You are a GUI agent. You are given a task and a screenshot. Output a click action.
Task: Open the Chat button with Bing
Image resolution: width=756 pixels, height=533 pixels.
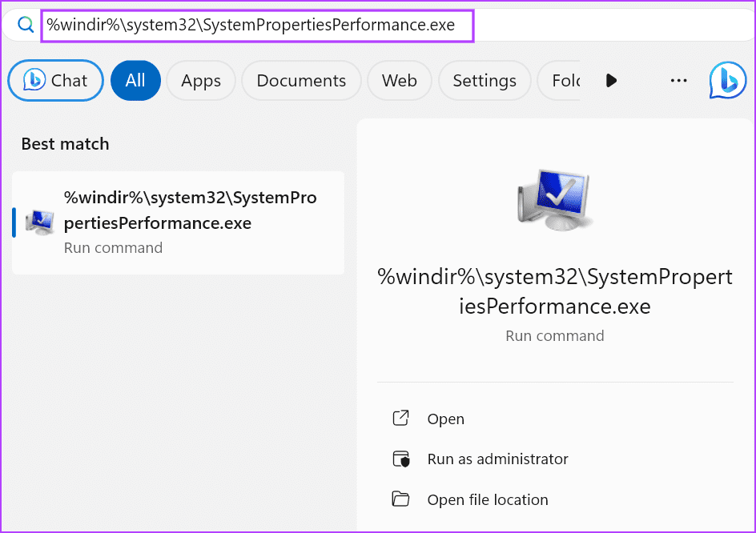coord(55,81)
